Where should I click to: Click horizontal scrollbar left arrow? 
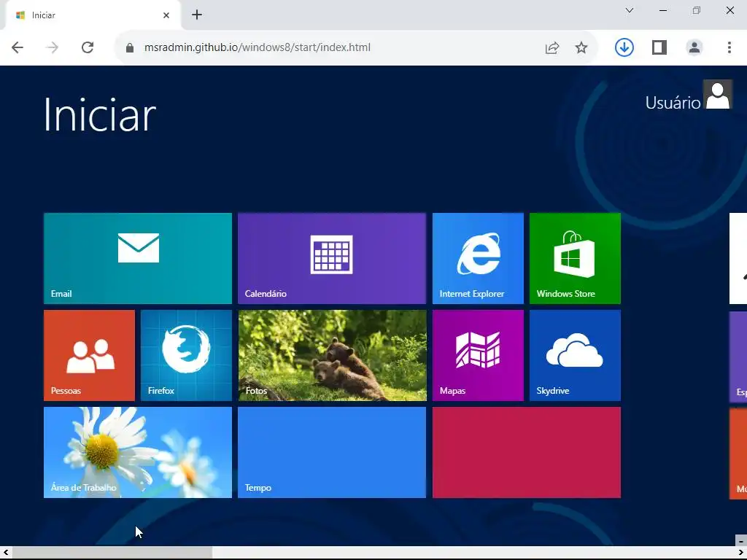tap(6, 553)
